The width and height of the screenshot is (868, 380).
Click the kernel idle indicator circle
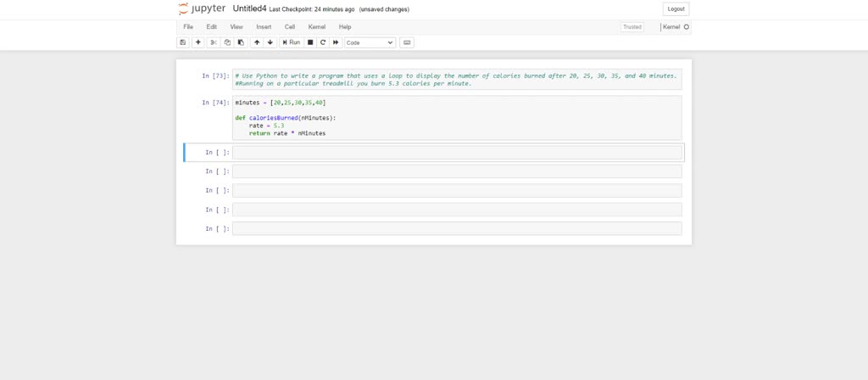[x=687, y=26]
